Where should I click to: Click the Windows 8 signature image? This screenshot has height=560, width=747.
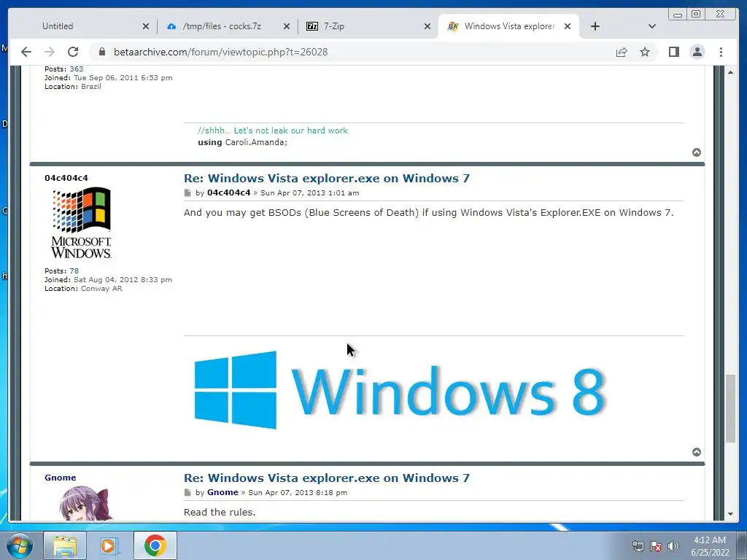pyautogui.click(x=400, y=390)
